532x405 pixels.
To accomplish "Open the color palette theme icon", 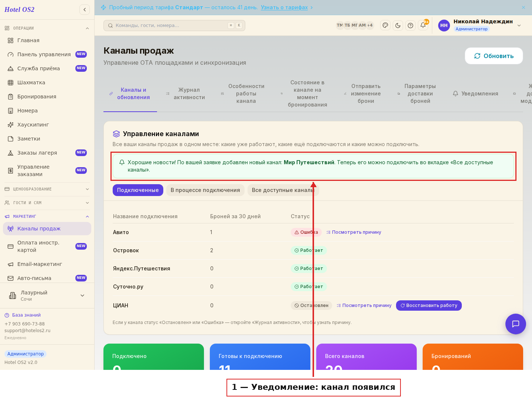I will [385, 26].
